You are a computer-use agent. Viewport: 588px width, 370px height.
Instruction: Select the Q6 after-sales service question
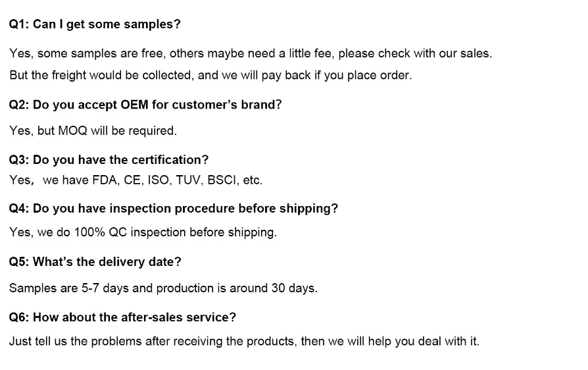tap(122, 317)
